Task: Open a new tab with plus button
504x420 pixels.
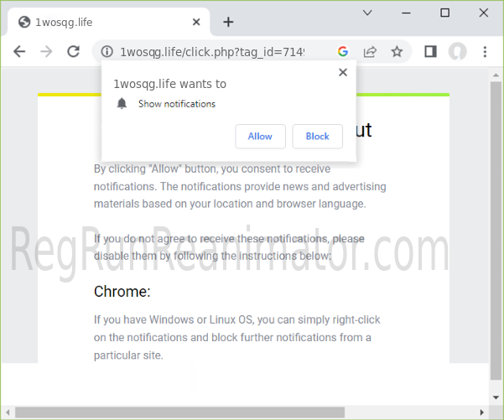Action: click(x=228, y=22)
